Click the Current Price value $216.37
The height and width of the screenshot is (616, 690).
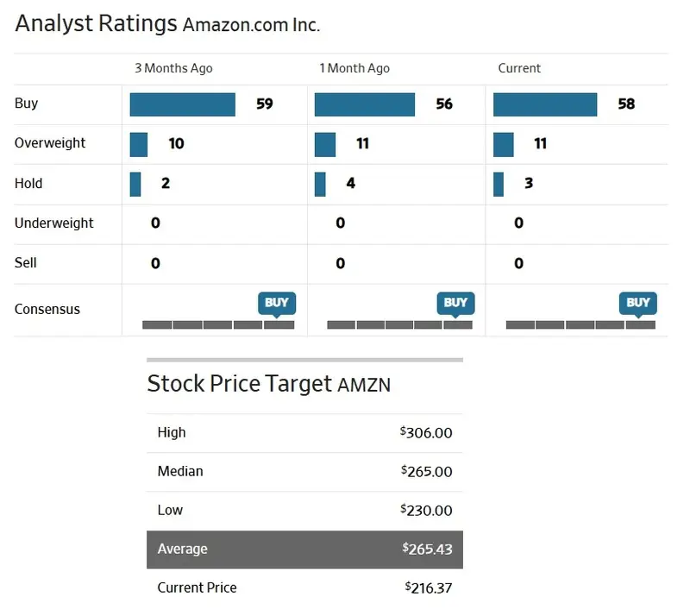coord(429,588)
